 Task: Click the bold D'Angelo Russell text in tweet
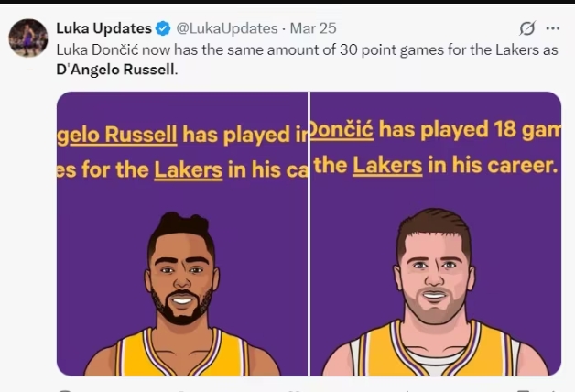click(x=114, y=70)
